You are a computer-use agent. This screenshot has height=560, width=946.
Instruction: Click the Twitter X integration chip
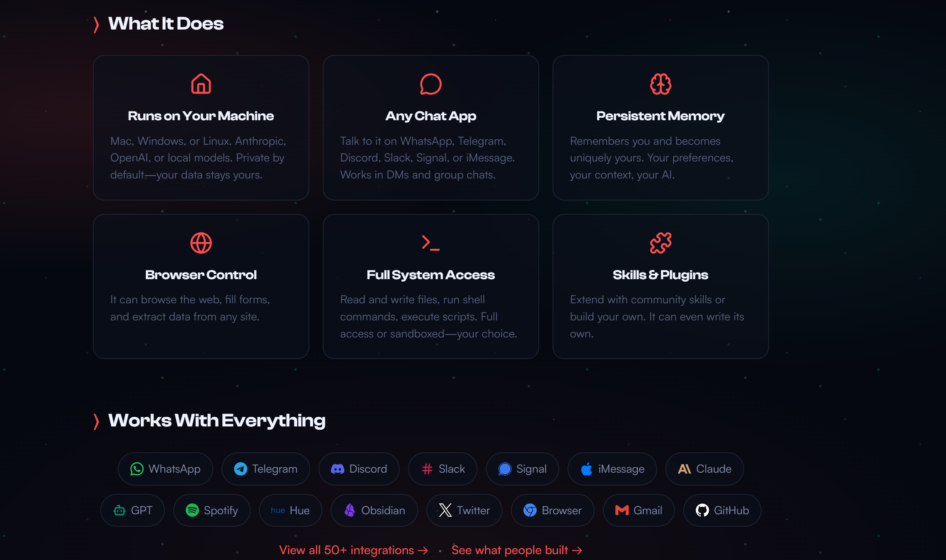(464, 510)
